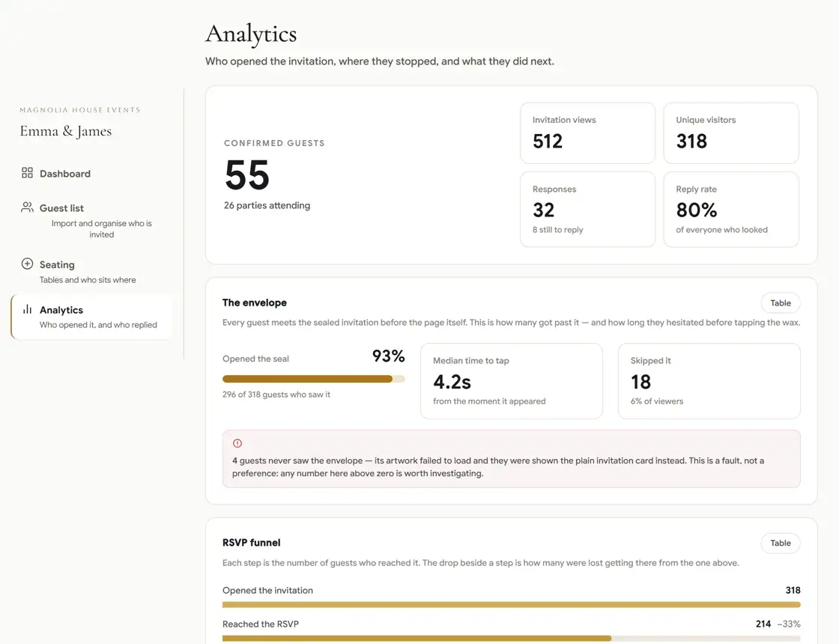
Task: Click the 214 Reached the RSVP count
Action: tap(763, 624)
